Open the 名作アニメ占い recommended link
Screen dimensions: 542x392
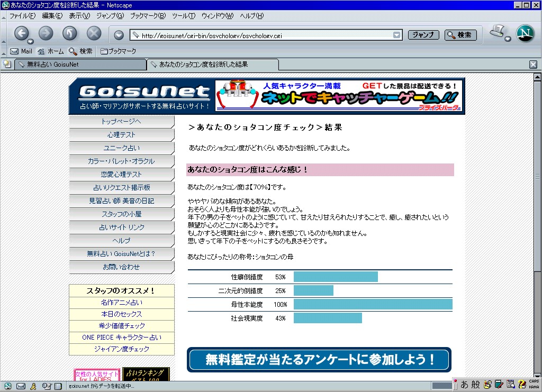122,303
